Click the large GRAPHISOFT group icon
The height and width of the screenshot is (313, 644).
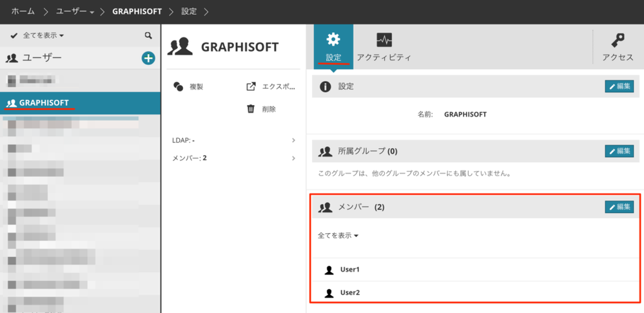coord(180,46)
